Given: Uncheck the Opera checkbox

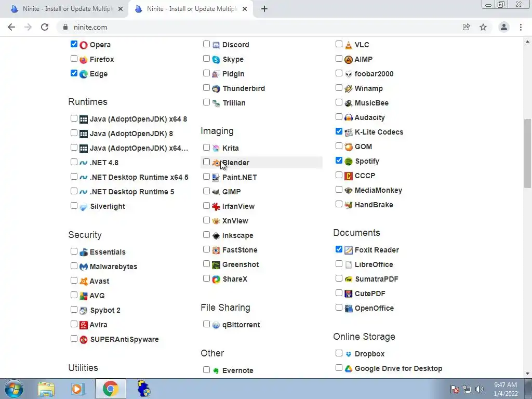Looking at the screenshot, I should coord(74,44).
